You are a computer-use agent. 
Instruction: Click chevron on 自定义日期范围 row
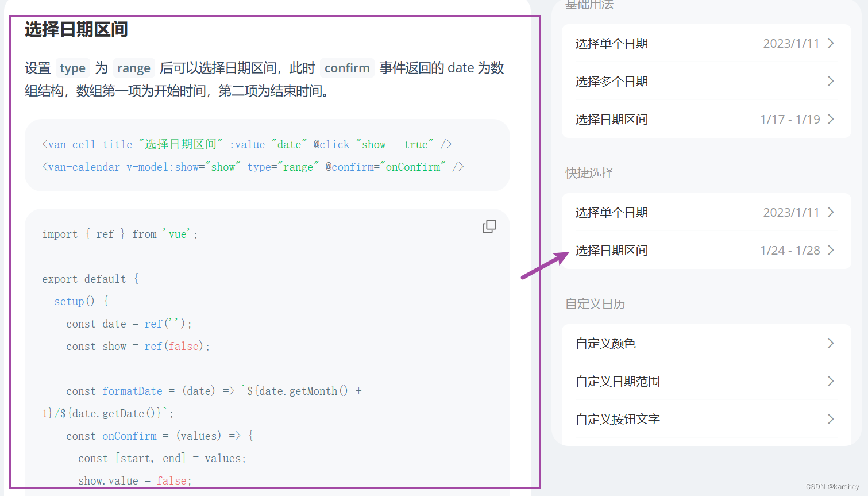point(831,382)
